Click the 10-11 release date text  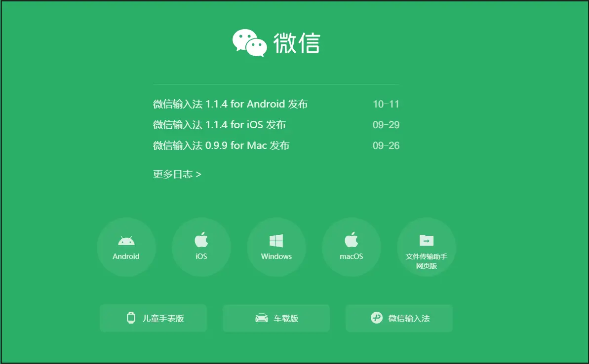pyautogui.click(x=386, y=104)
